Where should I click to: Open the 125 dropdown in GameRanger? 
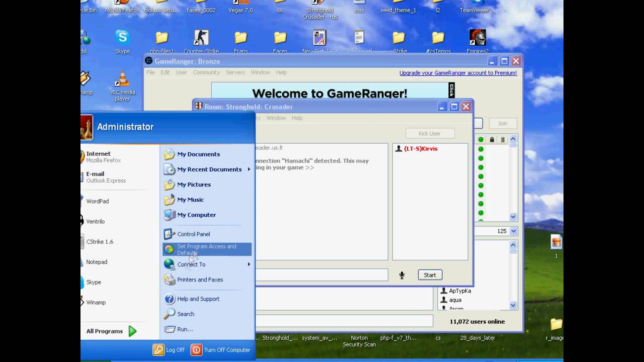[513, 231]
